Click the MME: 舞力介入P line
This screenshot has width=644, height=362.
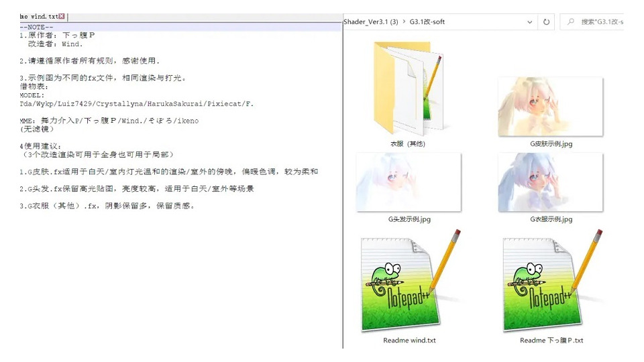(109, 121)
